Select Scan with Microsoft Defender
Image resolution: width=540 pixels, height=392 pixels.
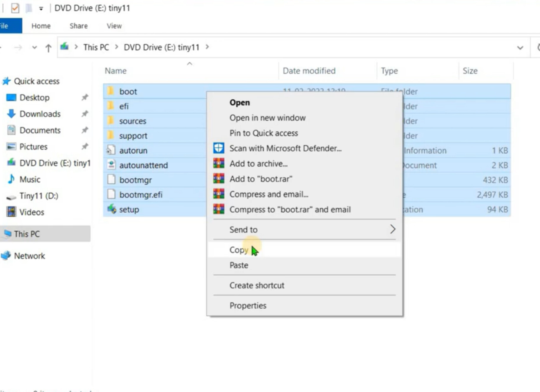coord(305,148)
